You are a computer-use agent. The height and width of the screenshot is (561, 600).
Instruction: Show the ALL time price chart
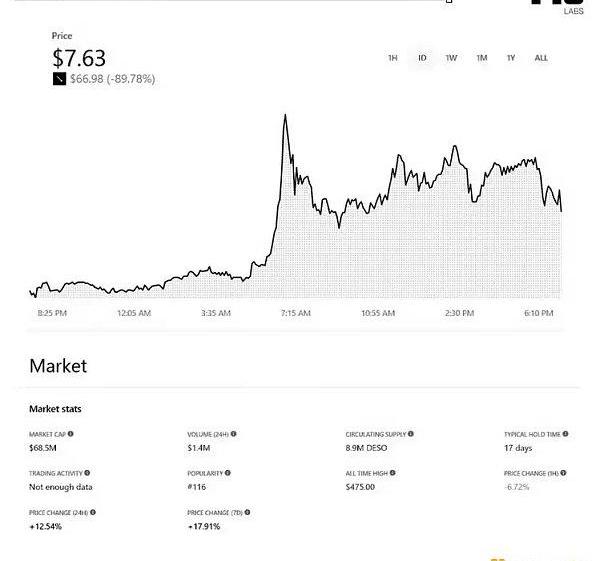(541, 58)
